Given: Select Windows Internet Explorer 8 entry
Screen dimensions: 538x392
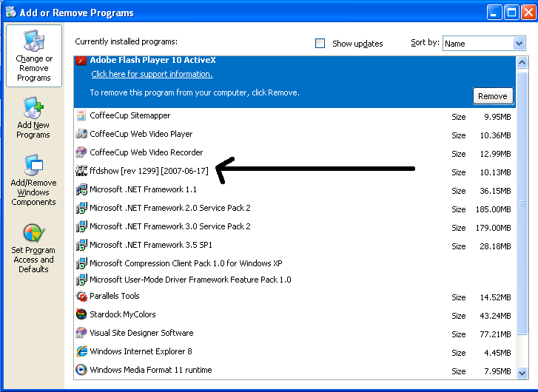Looking at the screenshot, I should tap(295, 352).
